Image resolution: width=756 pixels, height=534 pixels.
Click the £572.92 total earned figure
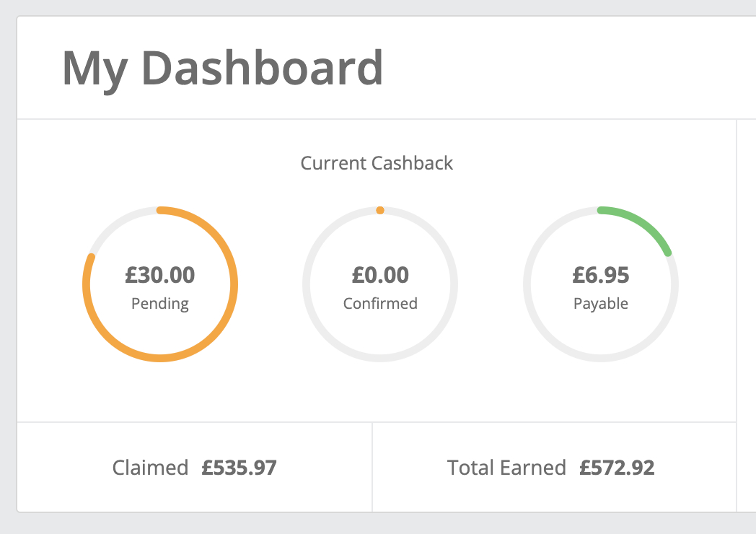617,468
